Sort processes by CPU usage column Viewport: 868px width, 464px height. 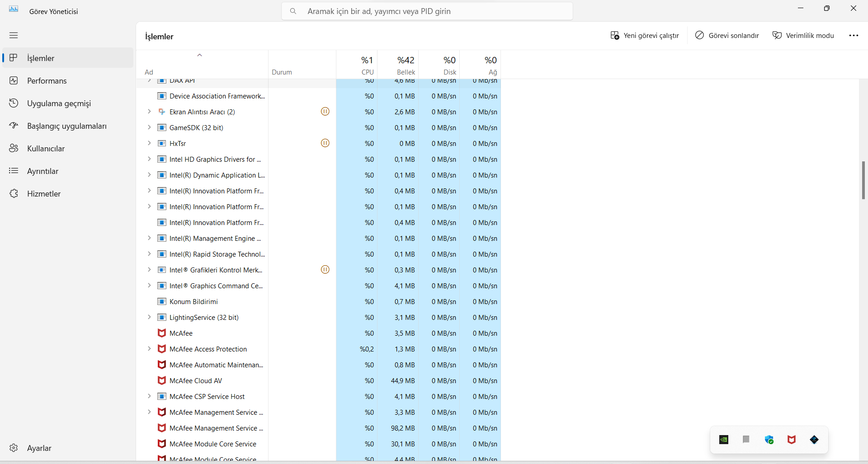(357, 64)
